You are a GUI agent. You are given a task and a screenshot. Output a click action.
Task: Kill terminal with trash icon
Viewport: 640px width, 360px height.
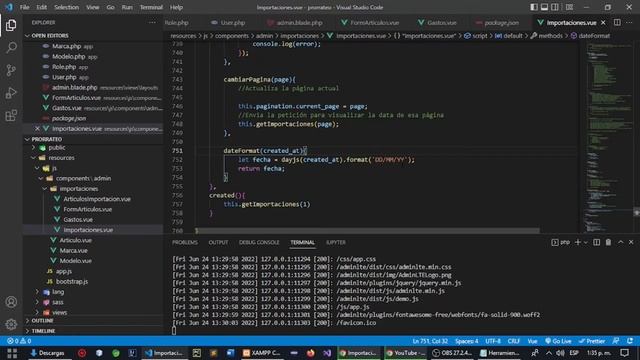pos(608,242)
